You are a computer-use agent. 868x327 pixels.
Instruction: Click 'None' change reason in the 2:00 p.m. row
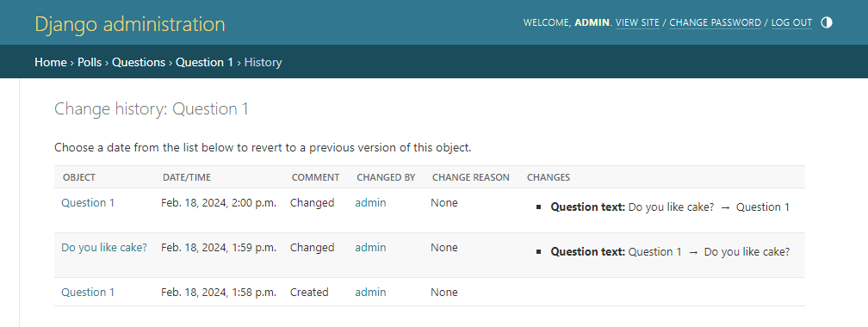pyautogui.click(x=444, y=203)
